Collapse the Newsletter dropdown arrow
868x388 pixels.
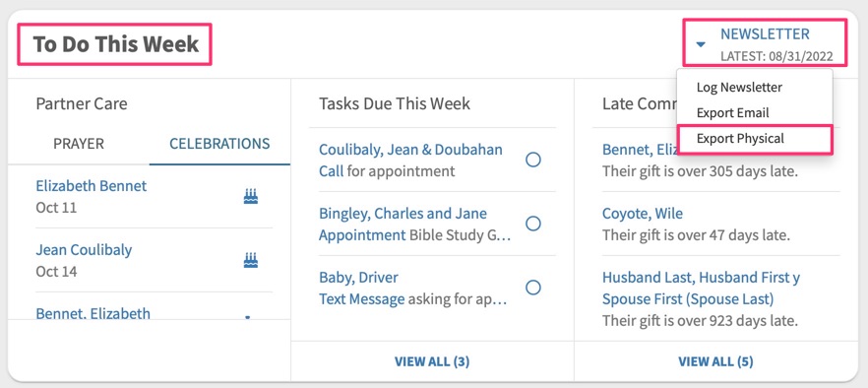click(x=701, y=44)
